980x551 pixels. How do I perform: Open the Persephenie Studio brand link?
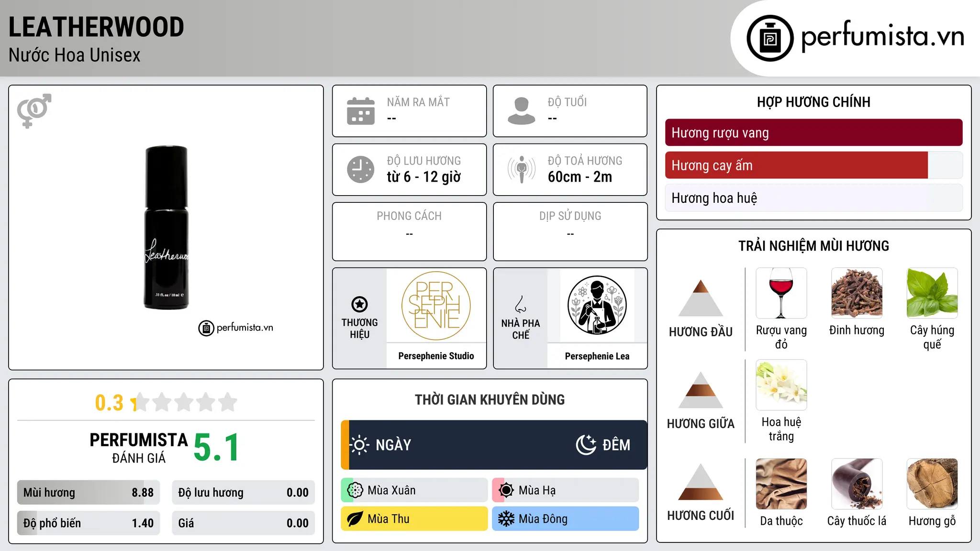tap(436, 356)
